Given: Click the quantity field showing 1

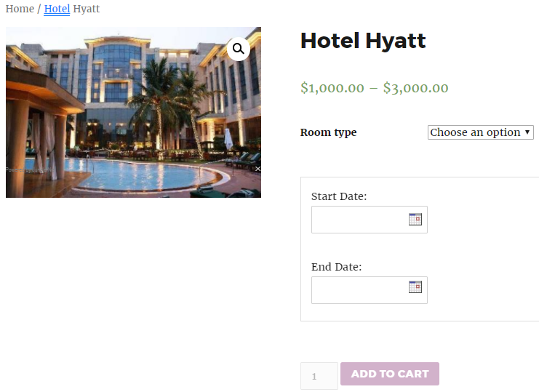Looking at the screenshot, I should (319, 376).
